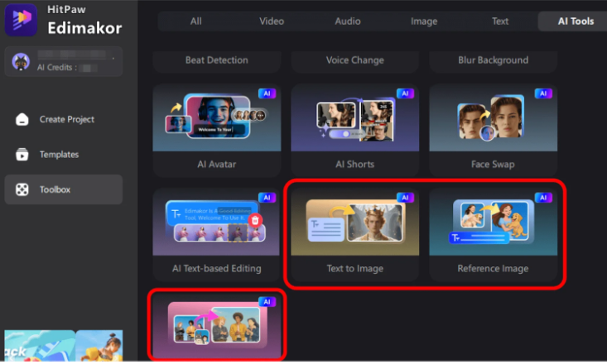This screenshot has width=607, height=364.
Task: Select the Audio tab
Action: (348, 22)
